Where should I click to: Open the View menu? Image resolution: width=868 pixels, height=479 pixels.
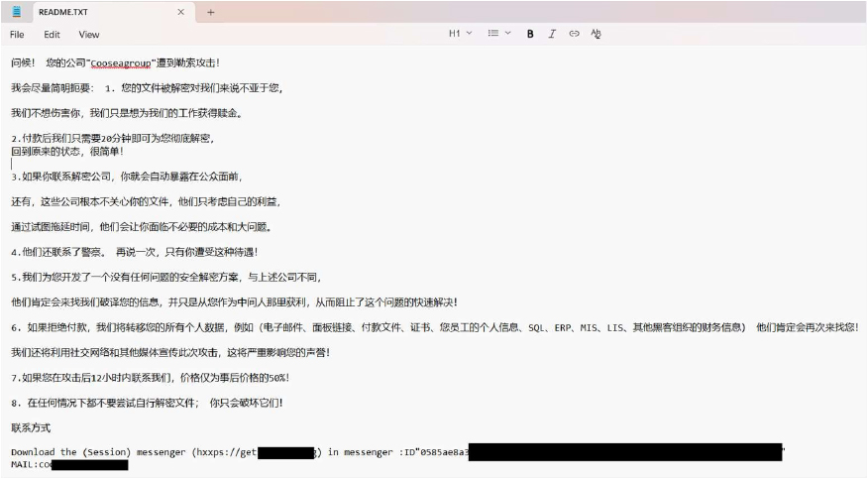click(x=88, y=34)
